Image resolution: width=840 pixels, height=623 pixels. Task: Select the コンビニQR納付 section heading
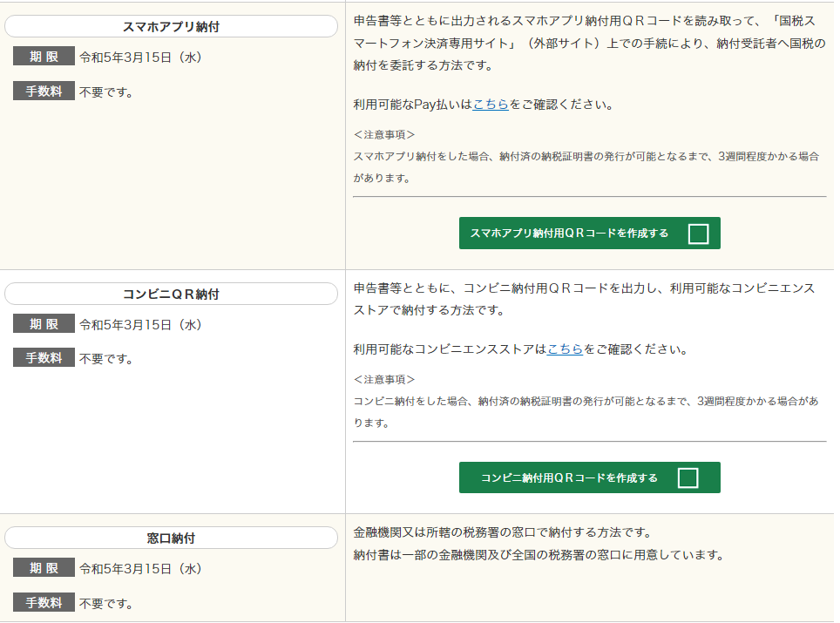coord(171,295)
